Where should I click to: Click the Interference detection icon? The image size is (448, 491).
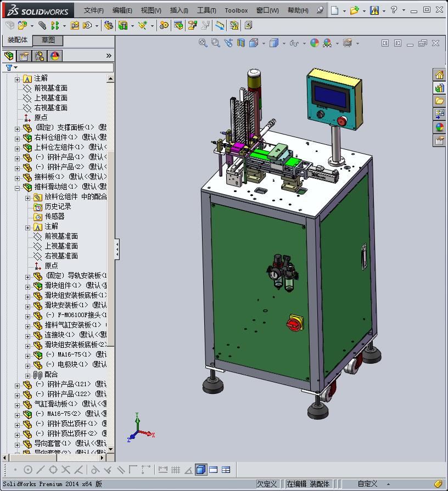(x=234, y=25)
